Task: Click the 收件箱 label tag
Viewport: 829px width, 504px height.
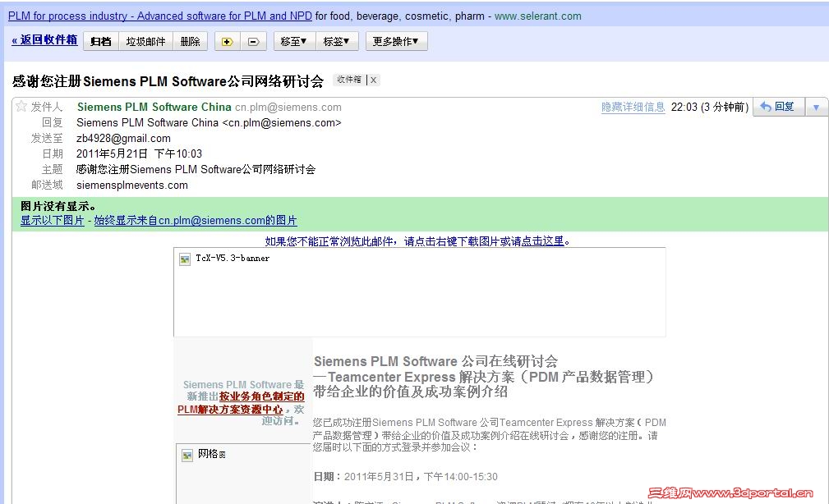Action: pos(349,80)
